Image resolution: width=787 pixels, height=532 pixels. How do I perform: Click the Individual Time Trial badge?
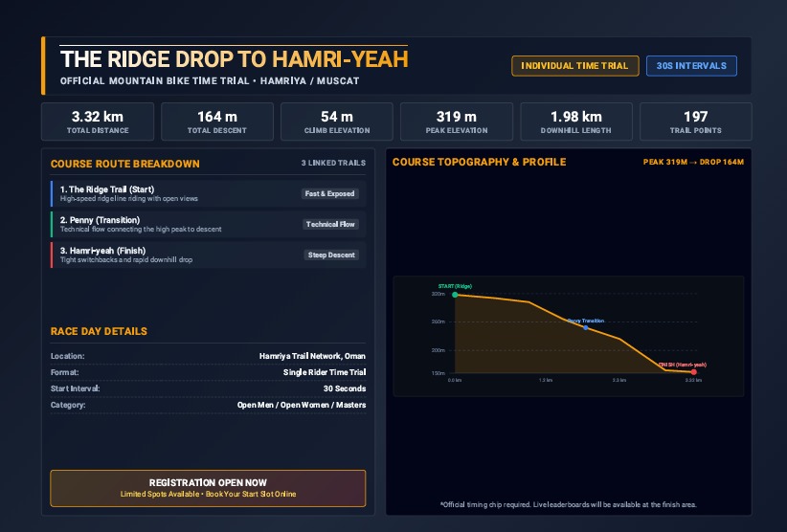(x=574, y=66)
